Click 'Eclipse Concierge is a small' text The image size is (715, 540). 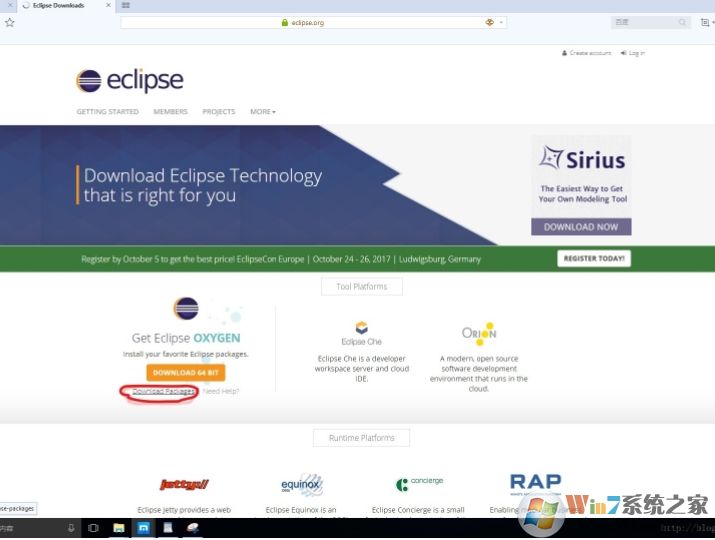[418, 510]
